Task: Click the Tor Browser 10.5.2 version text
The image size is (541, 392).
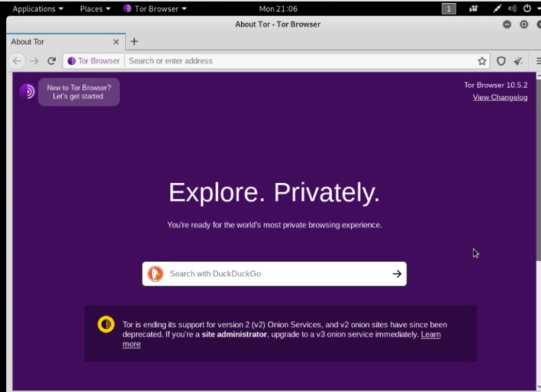Action: [495, 85]
